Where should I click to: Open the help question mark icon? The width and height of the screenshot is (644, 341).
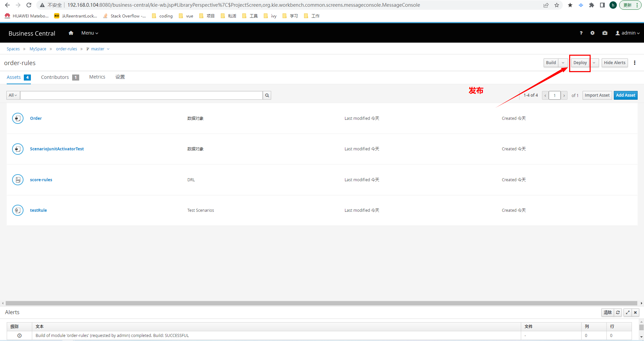581,33
